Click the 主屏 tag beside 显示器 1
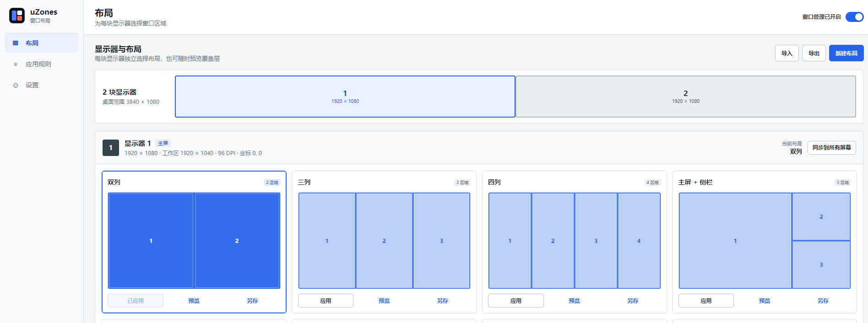Screen dimensions: 868x323 (163, 143)
